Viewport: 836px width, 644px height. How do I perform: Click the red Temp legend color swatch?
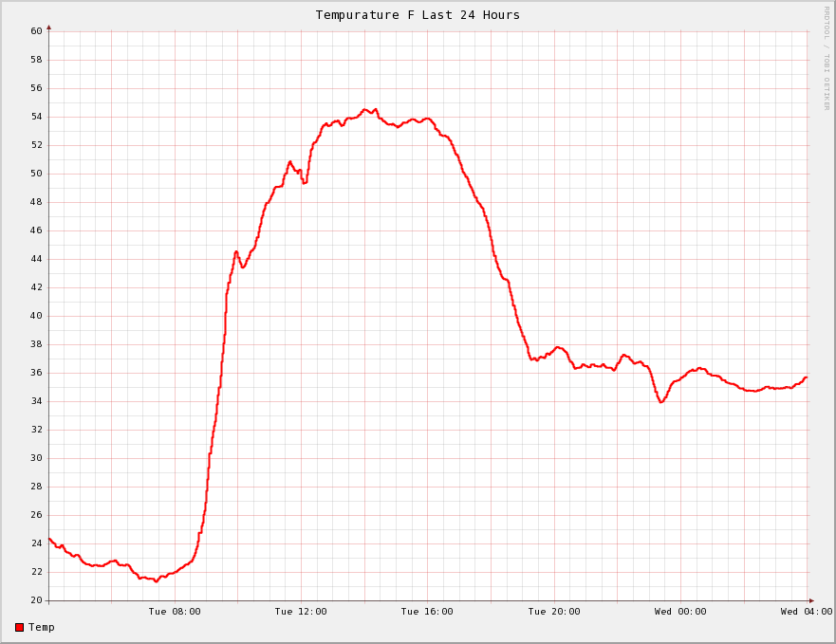20,627
